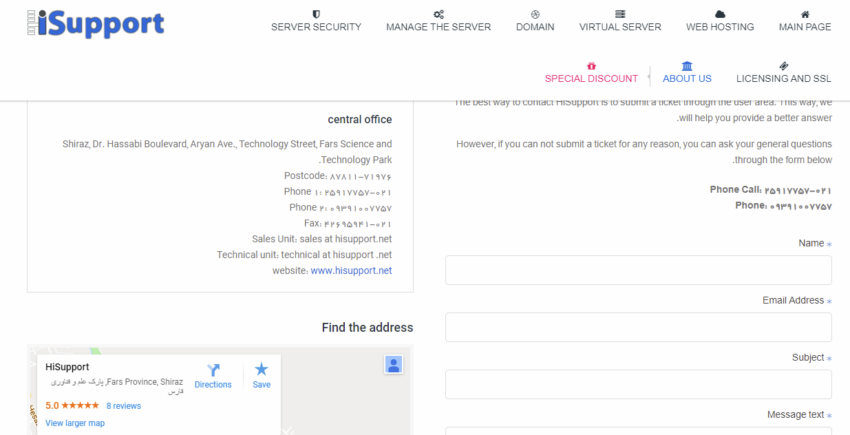
Task: Open the Virtual Server menu item
Action: coord(620,27)
